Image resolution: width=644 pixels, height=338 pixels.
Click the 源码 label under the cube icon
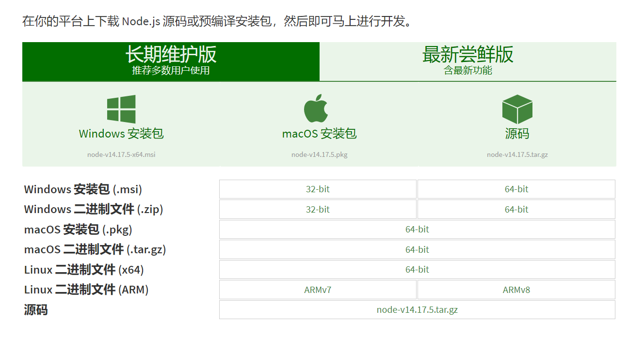(x=517, y=134)
